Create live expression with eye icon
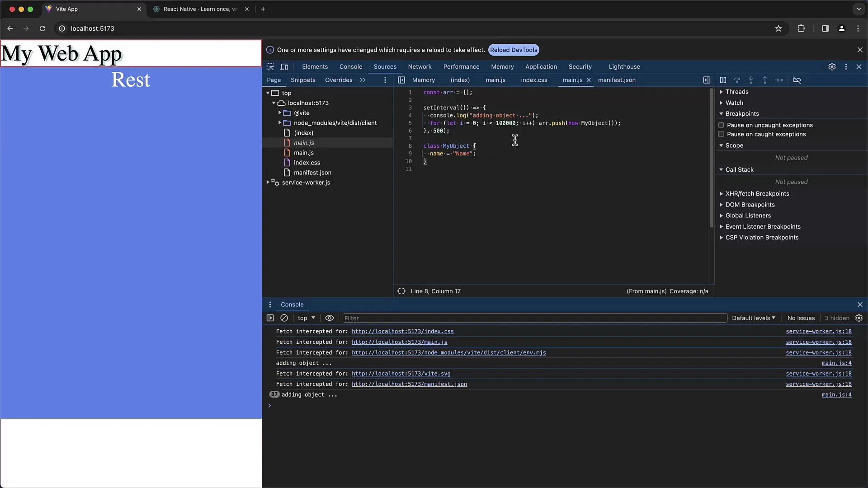Screen dimensions: 868x488 (330, 318)
